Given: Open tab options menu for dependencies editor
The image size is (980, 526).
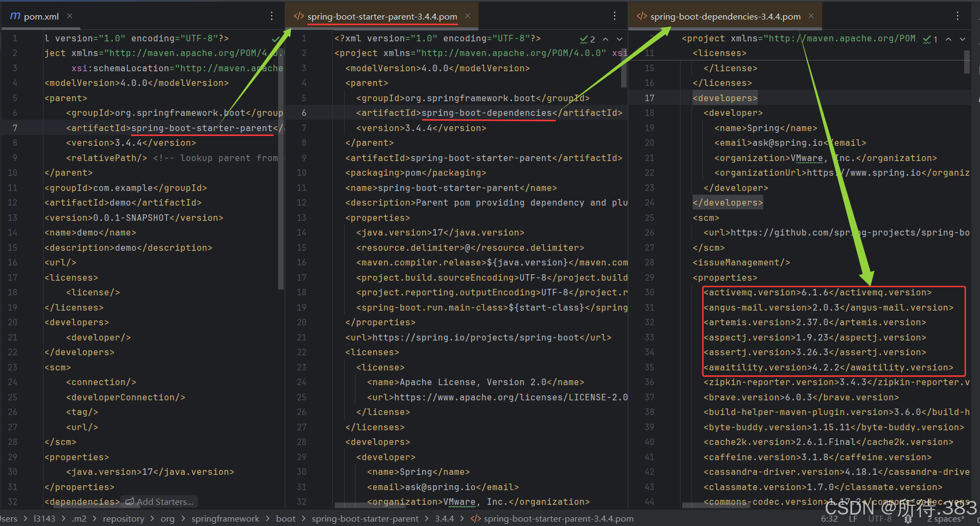Looking at the screenshot, I should 958,16.
